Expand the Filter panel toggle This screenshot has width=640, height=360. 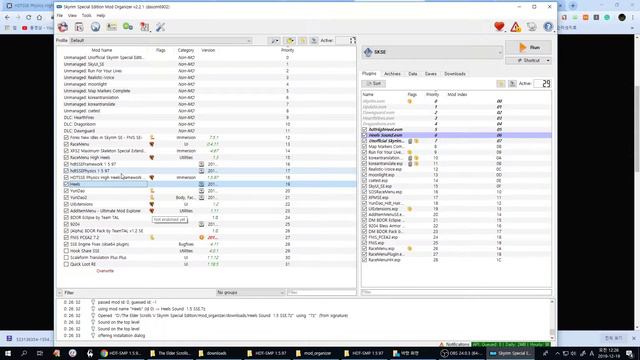point(60,293)
